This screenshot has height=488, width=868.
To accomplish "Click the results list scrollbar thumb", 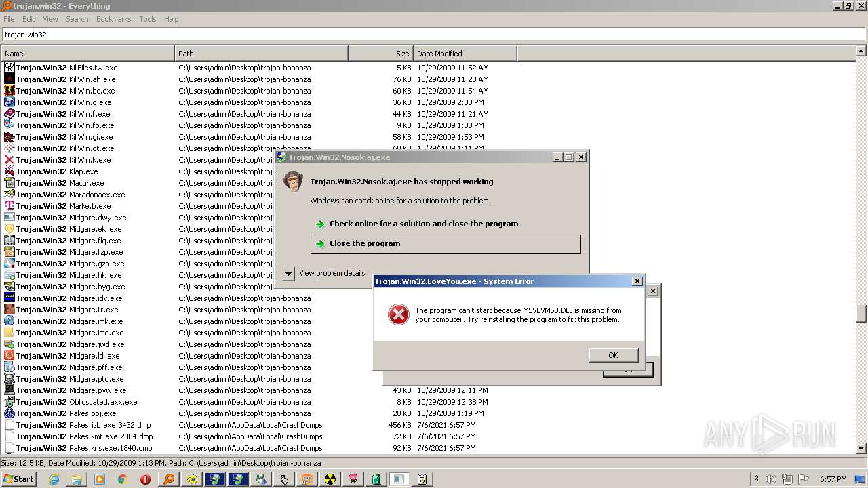I will (861, 314).
